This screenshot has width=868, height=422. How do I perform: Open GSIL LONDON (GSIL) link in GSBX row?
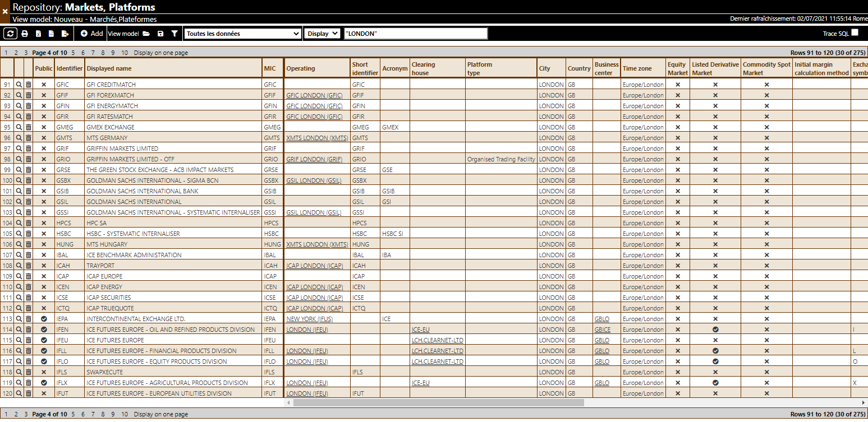(314, 180)
